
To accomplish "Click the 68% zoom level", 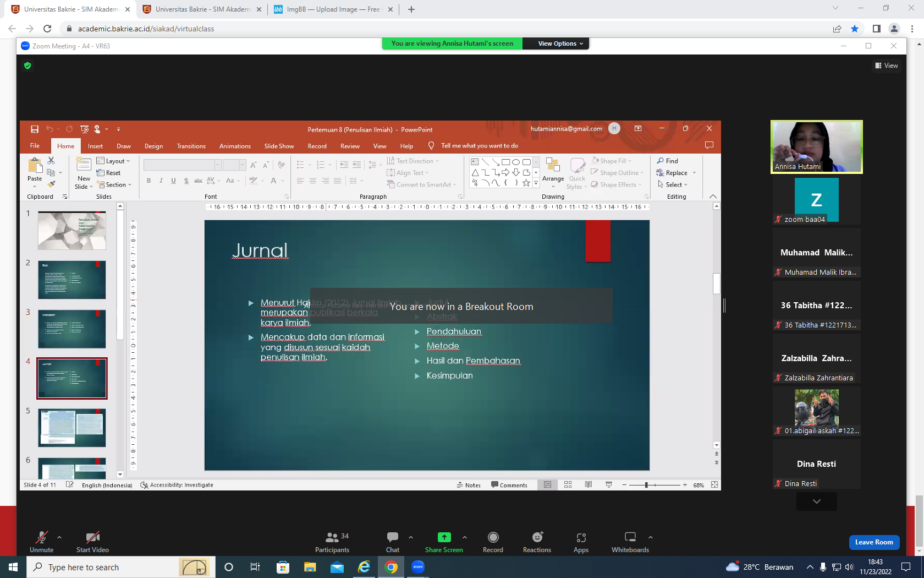I will (x=698, y=485).
